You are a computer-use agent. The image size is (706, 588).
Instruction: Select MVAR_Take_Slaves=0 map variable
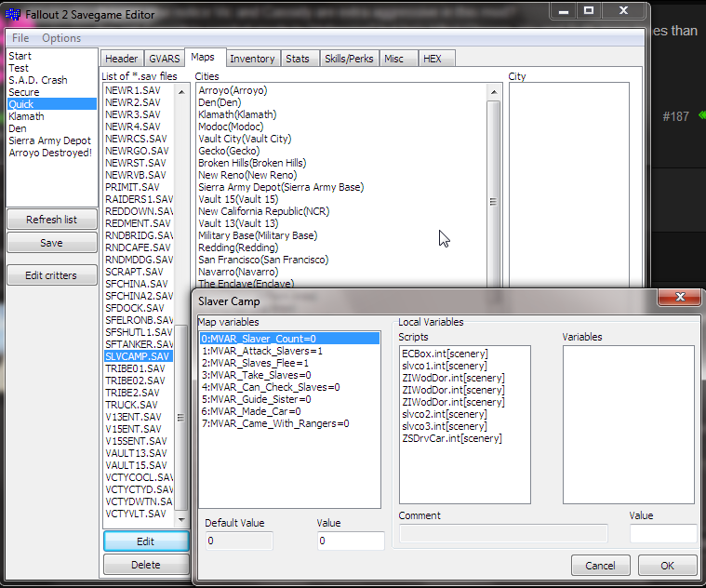tap(290, 375)
